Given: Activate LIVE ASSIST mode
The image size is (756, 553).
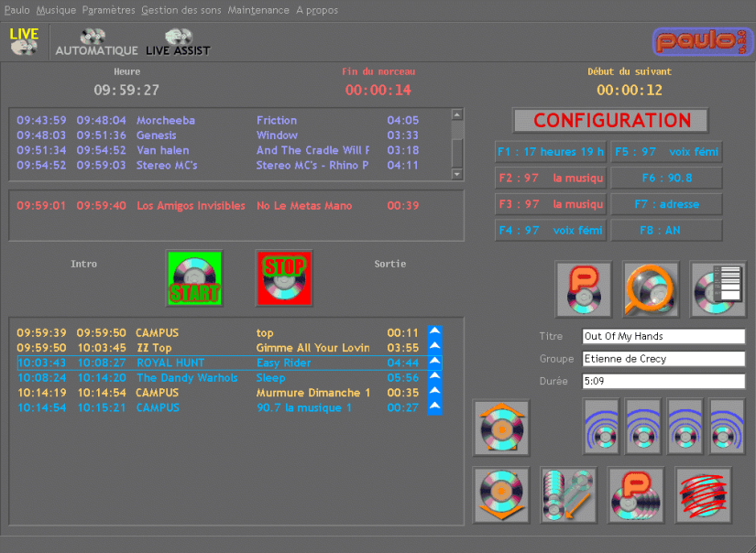Looking at the screenshot, I should pyautogui.click(x=178, y=41).
